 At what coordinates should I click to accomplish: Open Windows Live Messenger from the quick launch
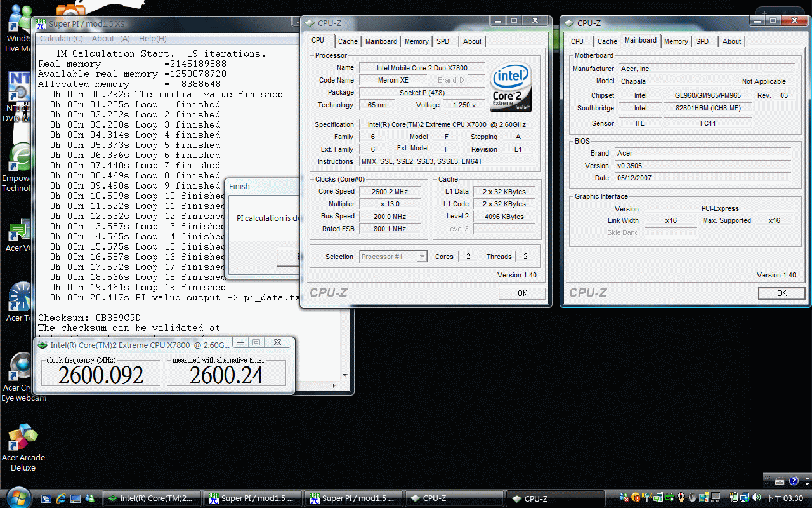[x=90, y=498]
